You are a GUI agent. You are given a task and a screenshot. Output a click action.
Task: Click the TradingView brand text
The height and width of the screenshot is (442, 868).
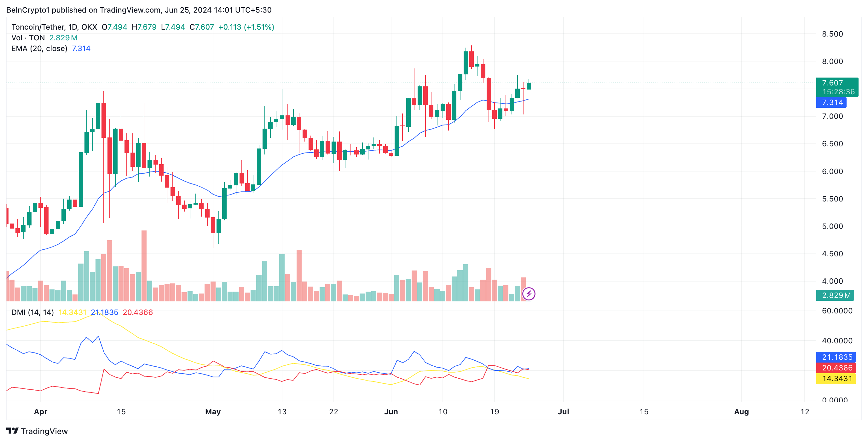(x=44, y=431)
